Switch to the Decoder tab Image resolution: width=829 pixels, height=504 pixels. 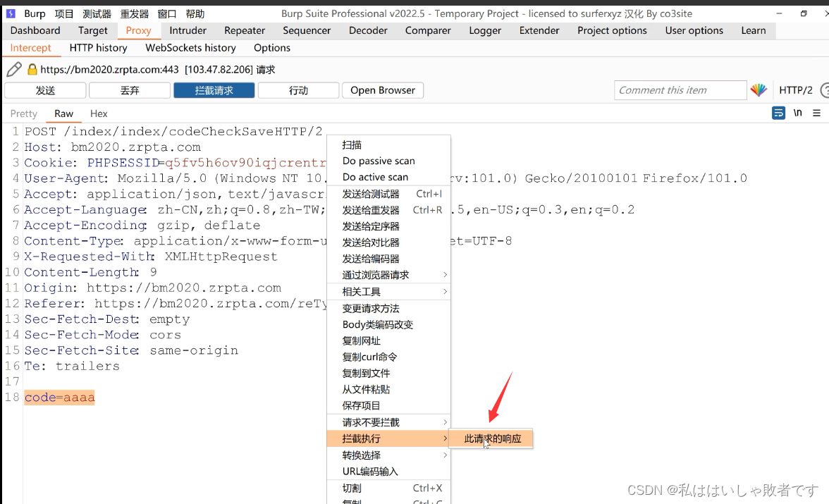368,31
